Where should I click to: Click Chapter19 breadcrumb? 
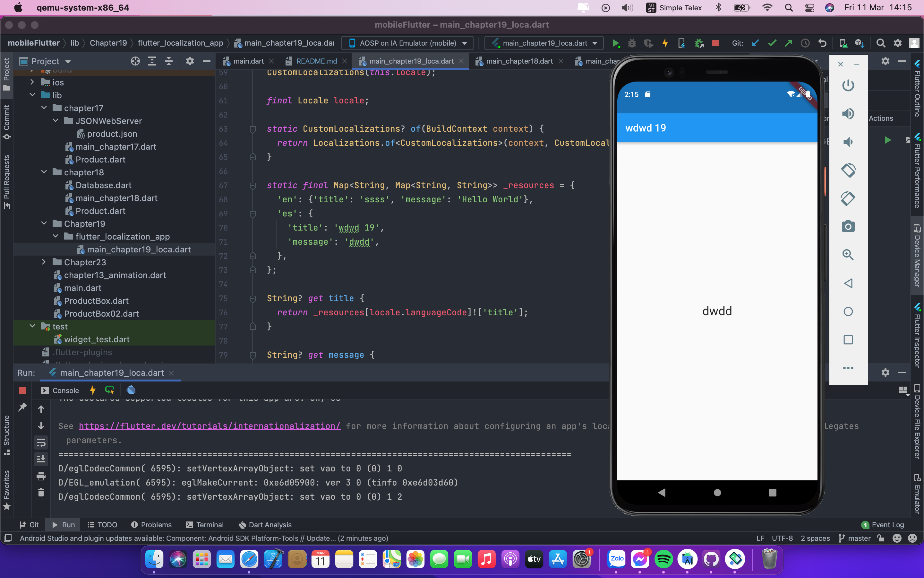pyautogui.click(x=108, y=43)
